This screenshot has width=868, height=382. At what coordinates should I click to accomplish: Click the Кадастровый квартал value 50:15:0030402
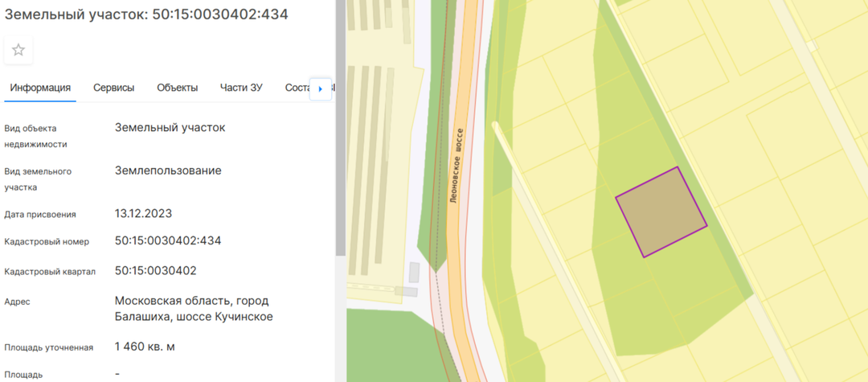pos(156,271)
